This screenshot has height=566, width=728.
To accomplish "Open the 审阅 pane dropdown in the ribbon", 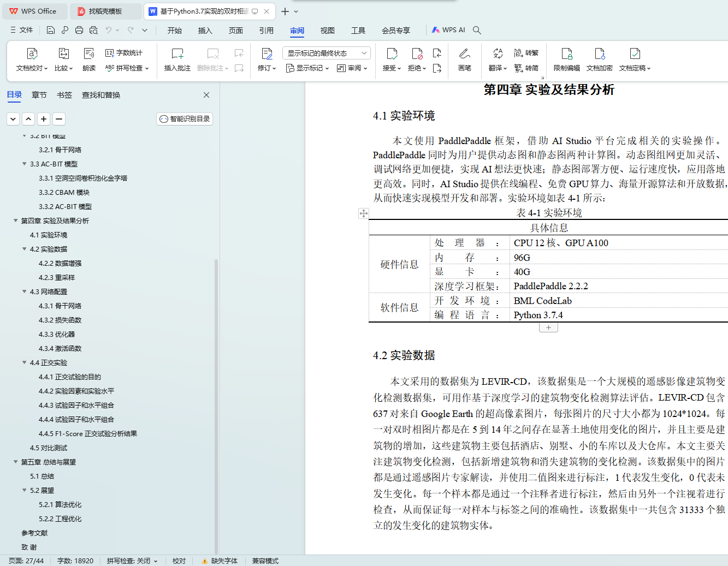I will 352,68.
